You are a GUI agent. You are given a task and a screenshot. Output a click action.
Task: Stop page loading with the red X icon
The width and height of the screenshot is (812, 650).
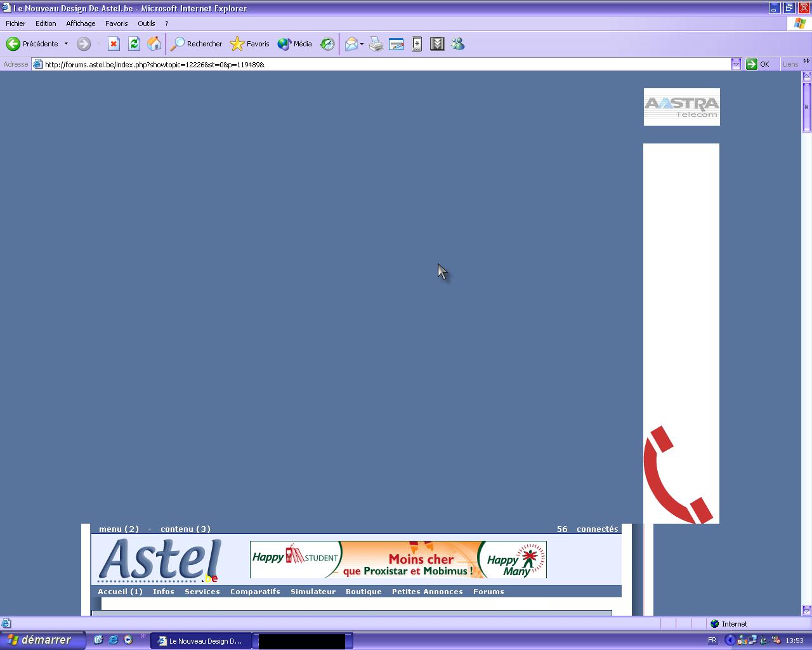pyautogui.click(x=114, y=44)
